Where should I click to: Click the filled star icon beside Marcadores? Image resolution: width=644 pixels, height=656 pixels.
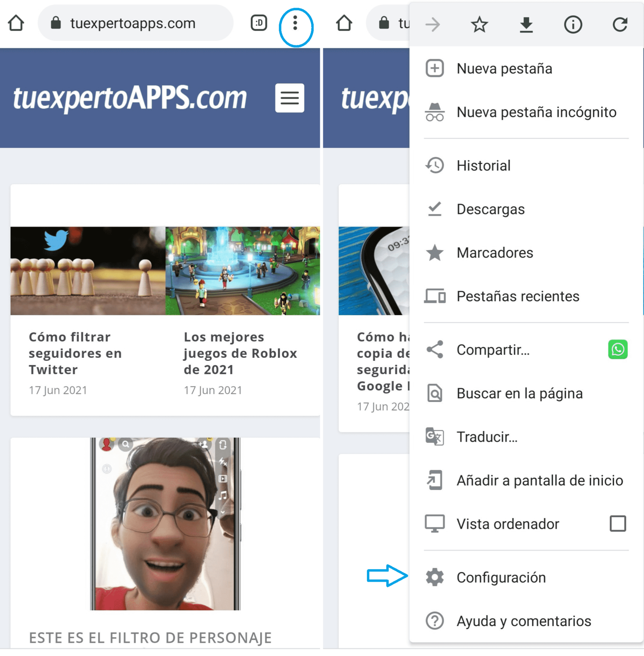click(435, 253)
